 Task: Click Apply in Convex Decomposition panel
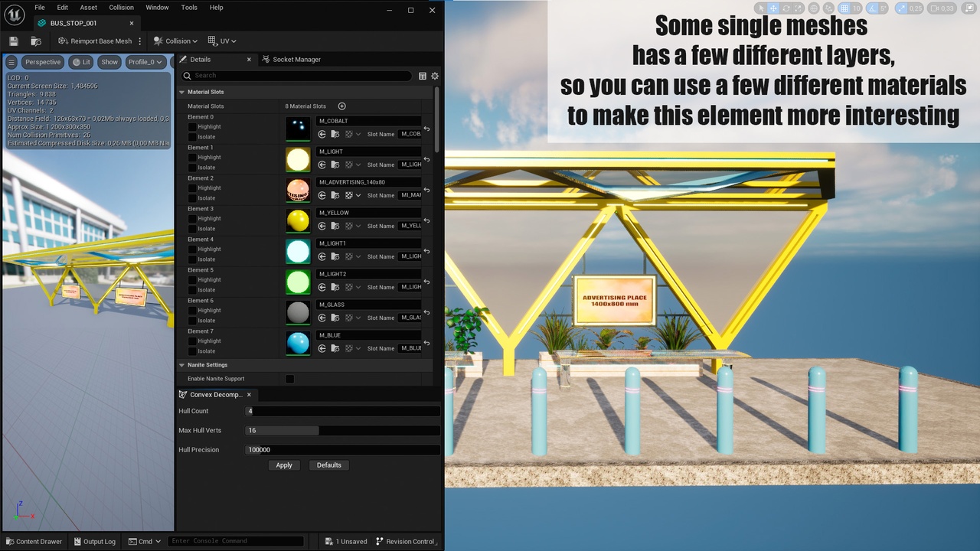pyautogui.click(x=284, y=465)
